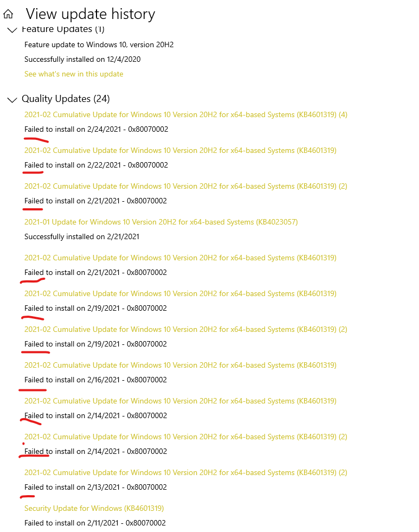Screen dimensions: 419x532
Task: Open unnumbered KB4601319 link failed on 2/14/2021
Action: (x=181, y=401)
